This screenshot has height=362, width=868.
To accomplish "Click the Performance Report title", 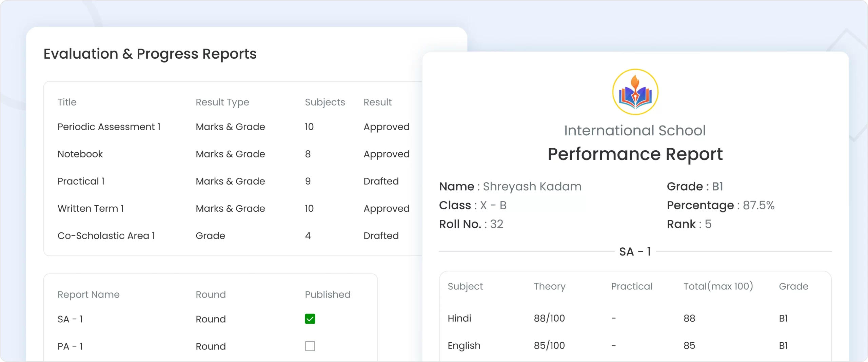I will click(x=635, y=155).
